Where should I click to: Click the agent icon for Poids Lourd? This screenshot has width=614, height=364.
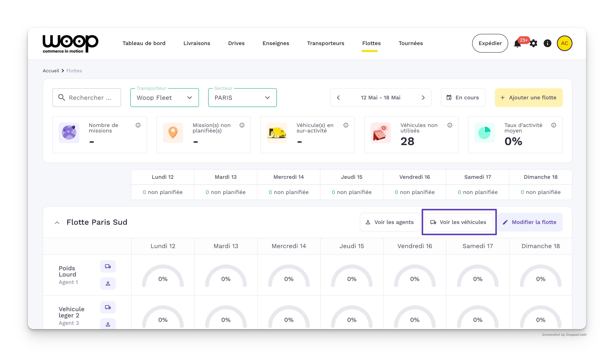coord(108,284)
